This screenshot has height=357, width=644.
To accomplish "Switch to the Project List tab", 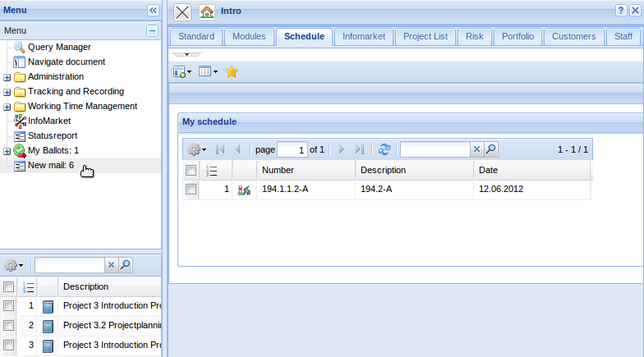I will [425, 36].
